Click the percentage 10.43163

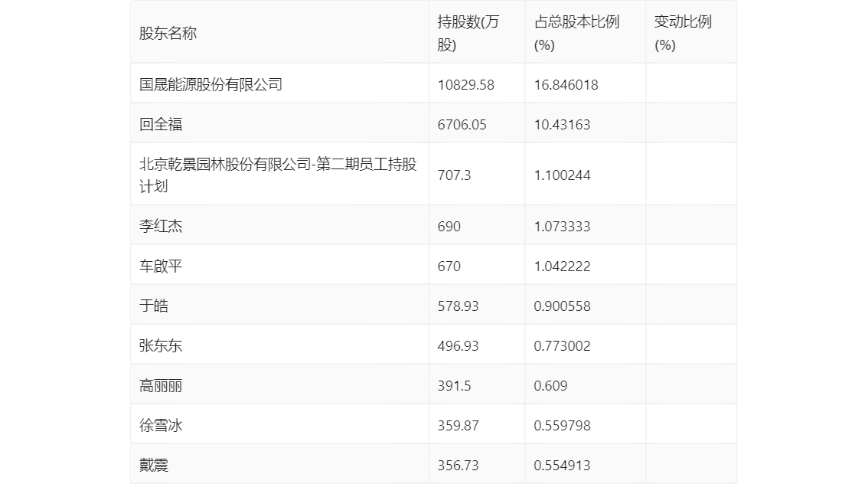pos(562,125)
